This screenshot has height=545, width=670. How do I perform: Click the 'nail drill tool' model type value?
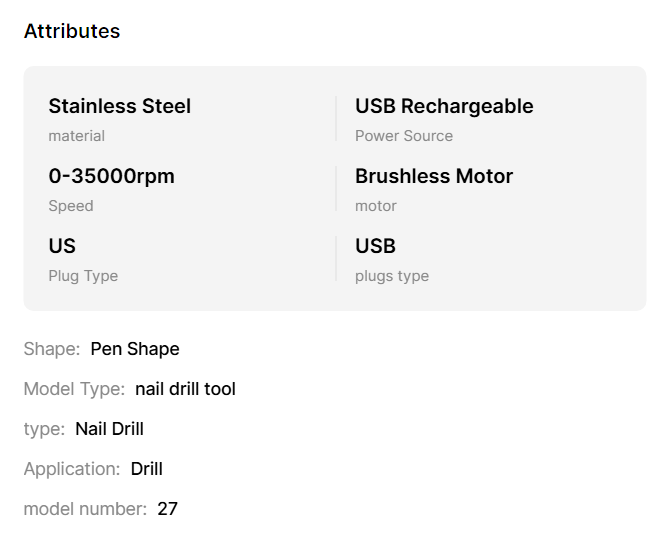click(185, 389)
